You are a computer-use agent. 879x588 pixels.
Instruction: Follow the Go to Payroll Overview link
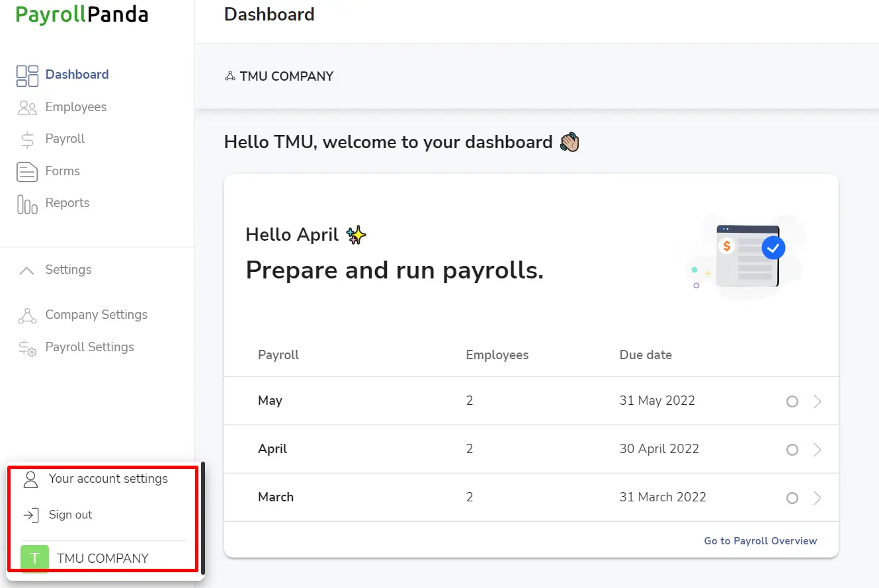coord(761,541)
